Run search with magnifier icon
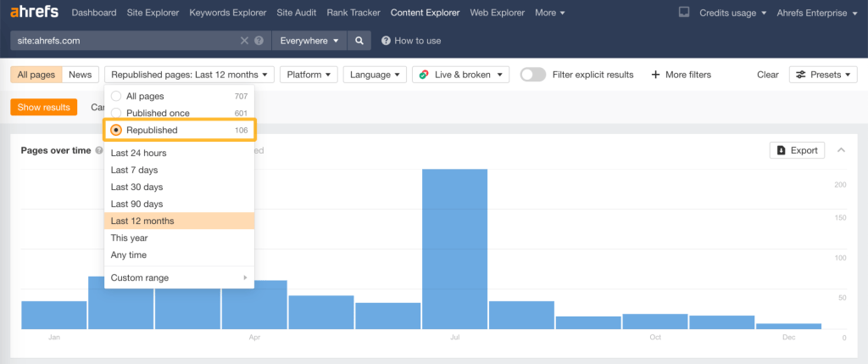868x364 pixels. (x=359, y=41)
